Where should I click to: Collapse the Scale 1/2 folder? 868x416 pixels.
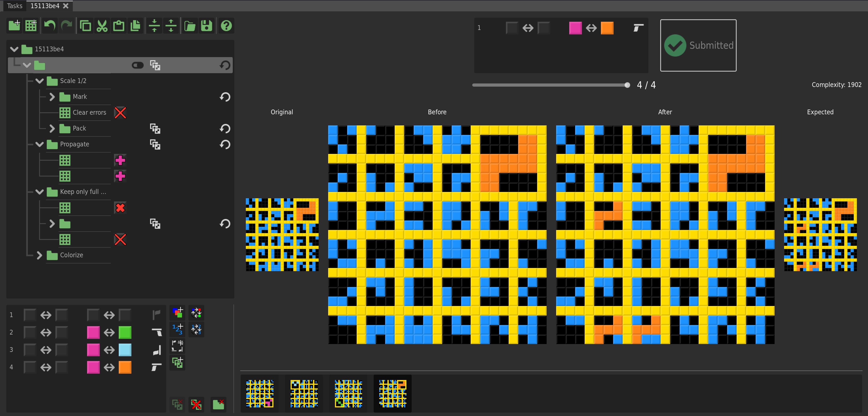40,81
